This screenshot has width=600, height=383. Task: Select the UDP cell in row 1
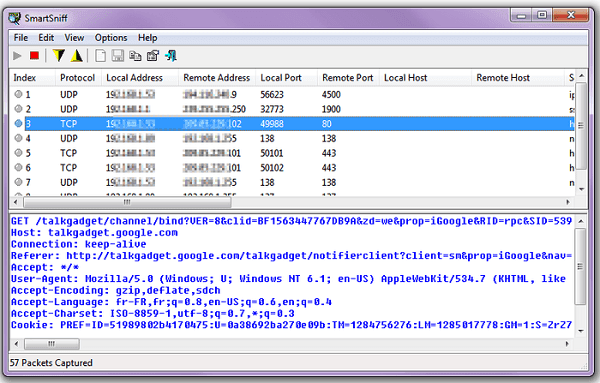click(69, 95)
